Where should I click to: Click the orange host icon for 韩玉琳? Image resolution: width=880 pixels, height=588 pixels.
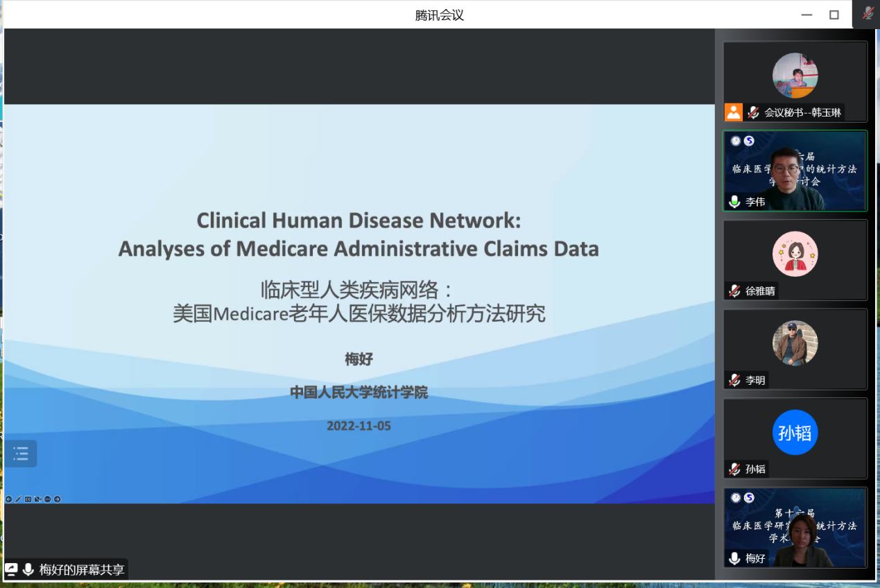(734, 112)
